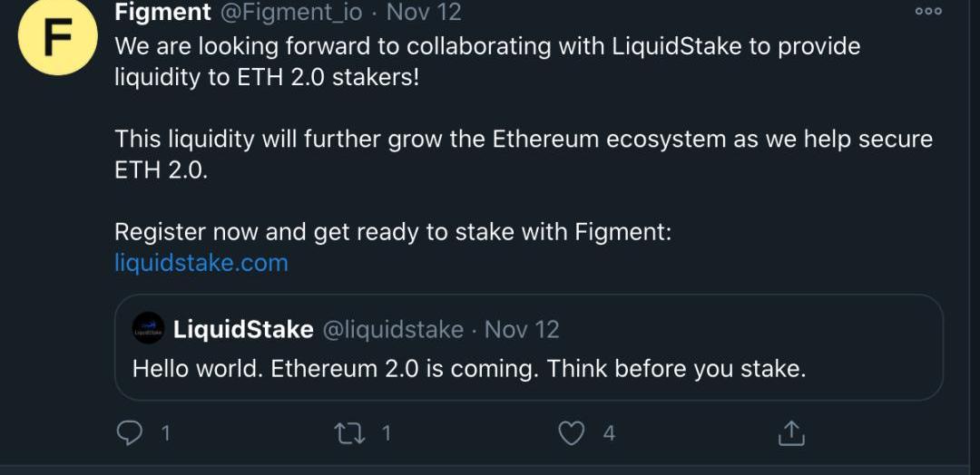Open the quoted "Hello world" tweet text
Screen dimensions: 980x475
[x=468, y=369]
